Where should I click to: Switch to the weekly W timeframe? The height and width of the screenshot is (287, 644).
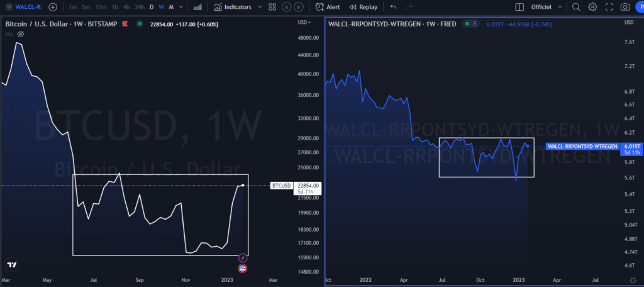click(x=162, y=7)
